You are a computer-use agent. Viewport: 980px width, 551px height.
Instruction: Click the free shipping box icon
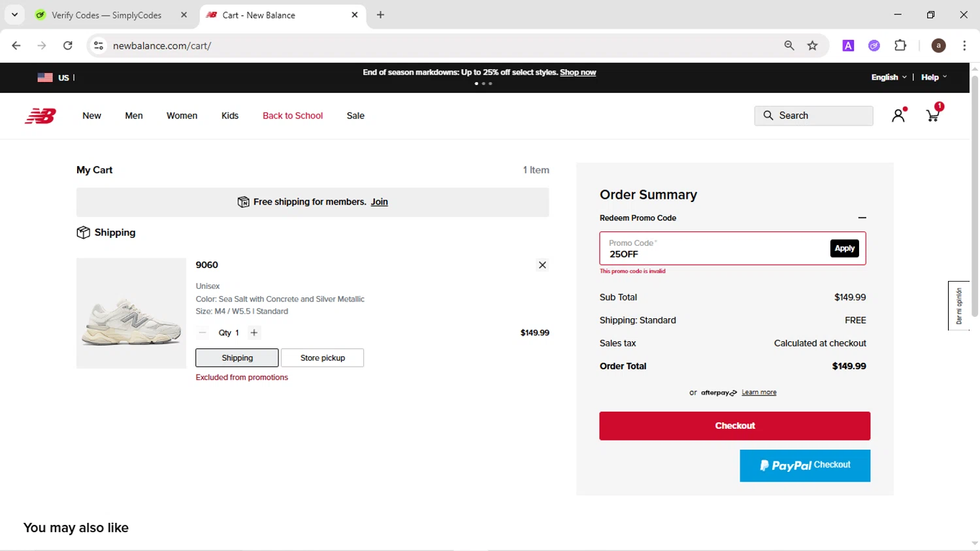click(x=243, y=202)
